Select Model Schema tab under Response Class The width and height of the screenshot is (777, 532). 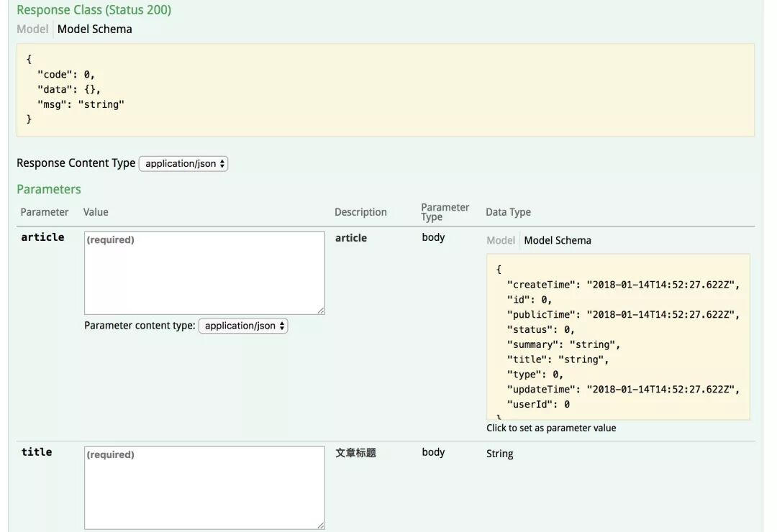pos(94,29)
